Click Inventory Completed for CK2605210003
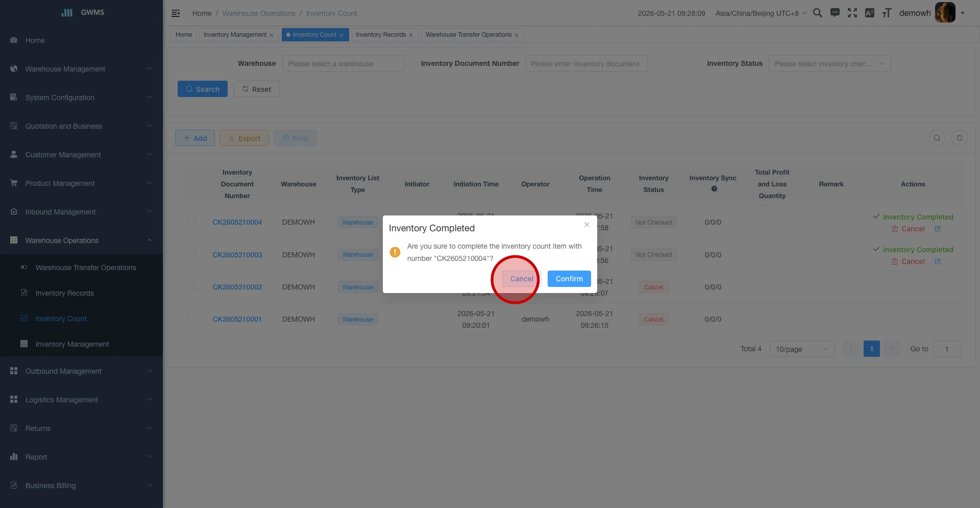The height and width of the screenshot is (508, 980). coord(913,250)
